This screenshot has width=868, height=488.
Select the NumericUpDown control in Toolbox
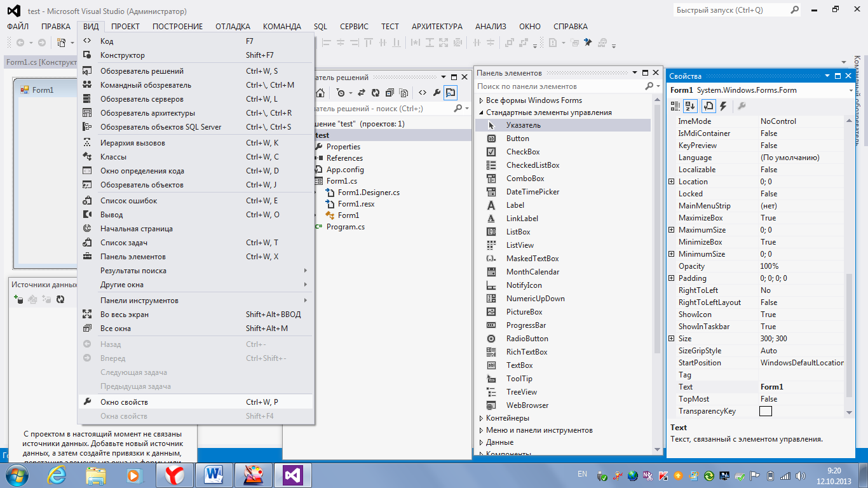(x=563, y=299)
